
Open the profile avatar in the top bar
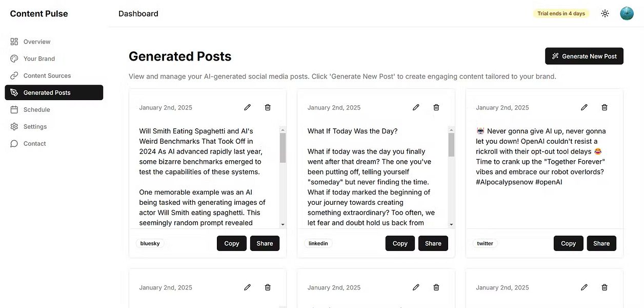pos(627,13)
